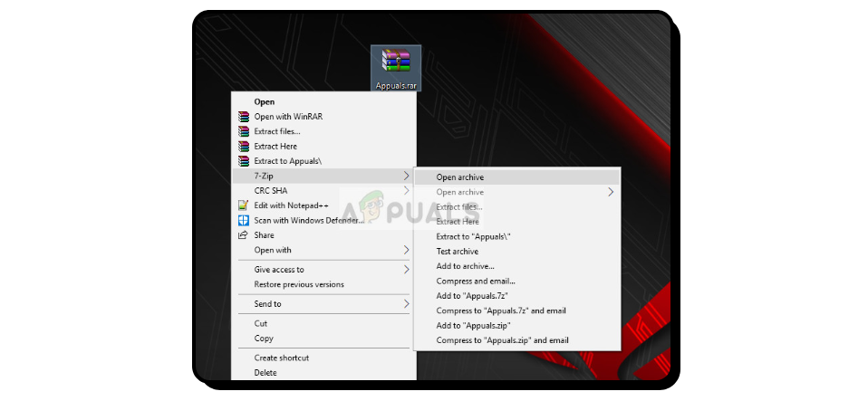Expand the Send to submenu
The width and height of the screenshot is (868, 401).
(x=323, y=303)
